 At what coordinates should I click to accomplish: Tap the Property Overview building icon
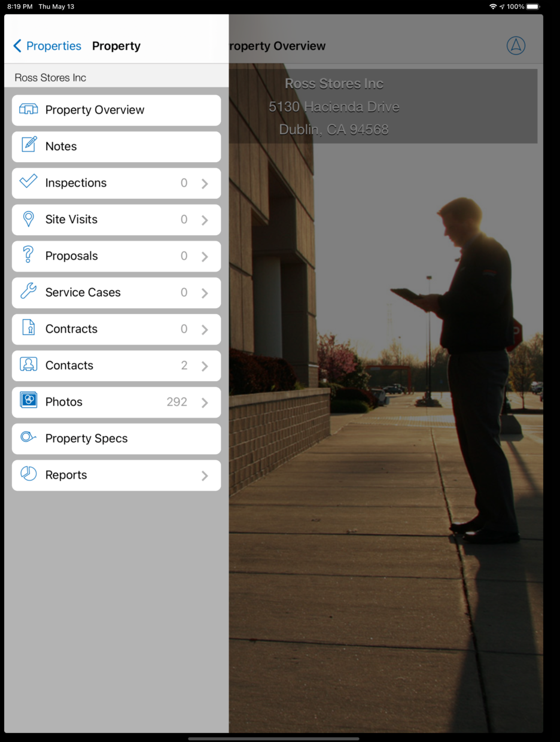point(29,110)
